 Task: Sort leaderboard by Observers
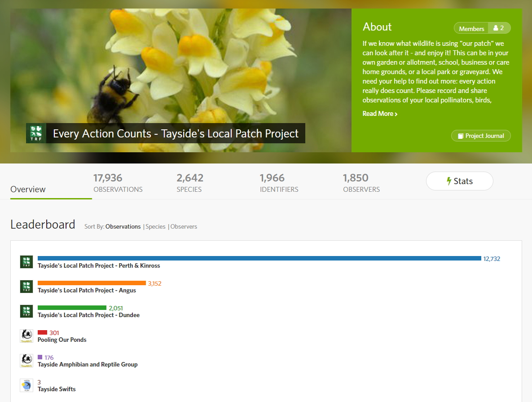(x=184, y=226)
